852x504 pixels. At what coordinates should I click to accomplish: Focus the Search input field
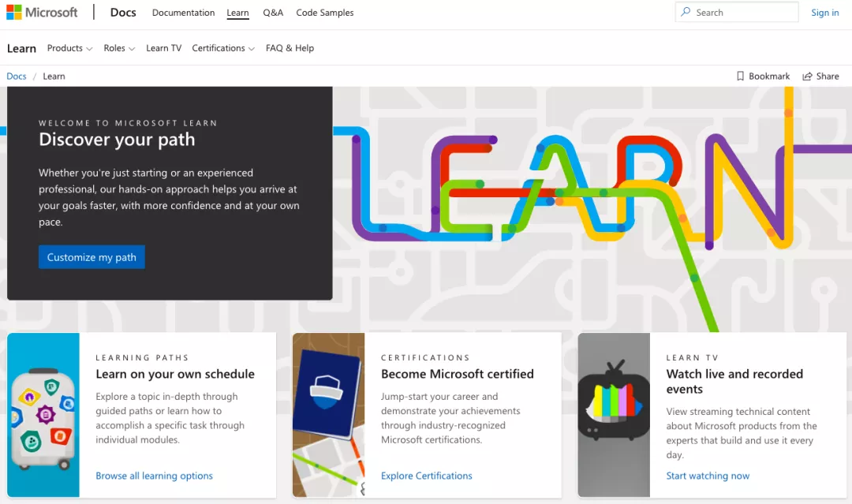[737, 12]
